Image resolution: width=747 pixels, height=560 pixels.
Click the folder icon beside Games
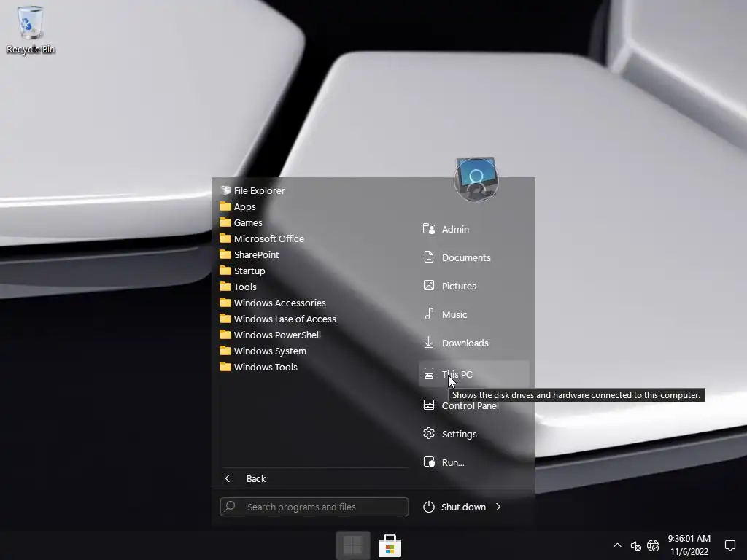coord(225,222)
